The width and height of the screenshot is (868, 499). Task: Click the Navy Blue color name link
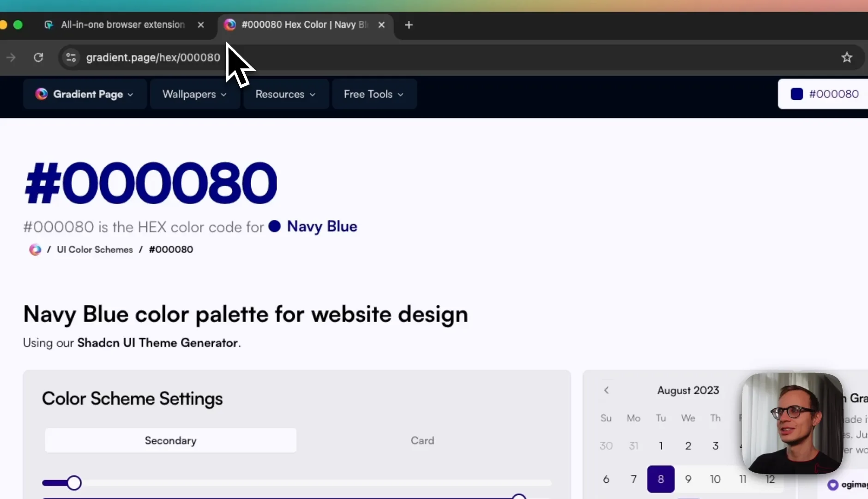322,226
